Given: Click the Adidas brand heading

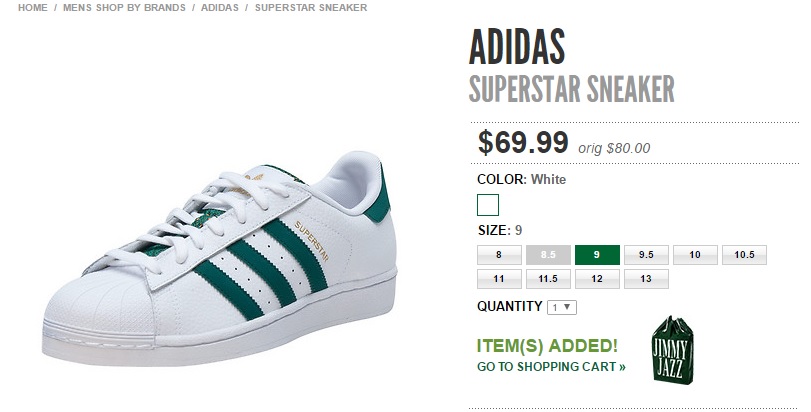Looking at the screenshot, I should 517,46.
